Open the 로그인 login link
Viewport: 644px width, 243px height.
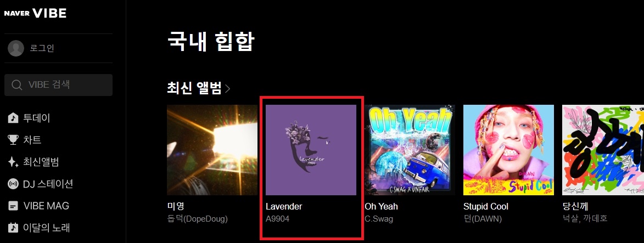click(x=42, y=48)
